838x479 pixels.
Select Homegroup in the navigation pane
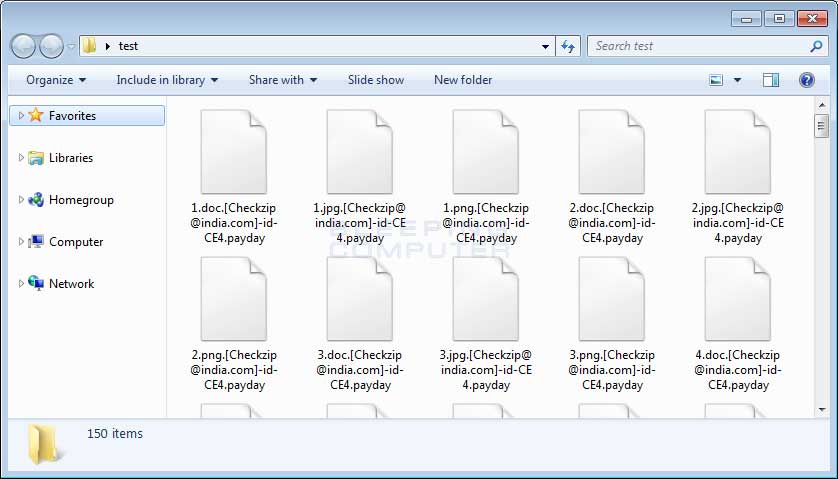coord(81,200)
